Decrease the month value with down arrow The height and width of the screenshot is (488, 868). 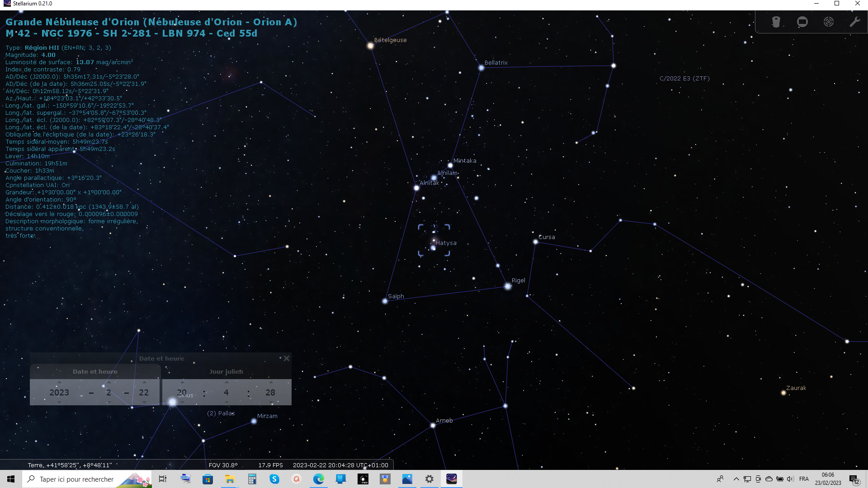[108, 402]
